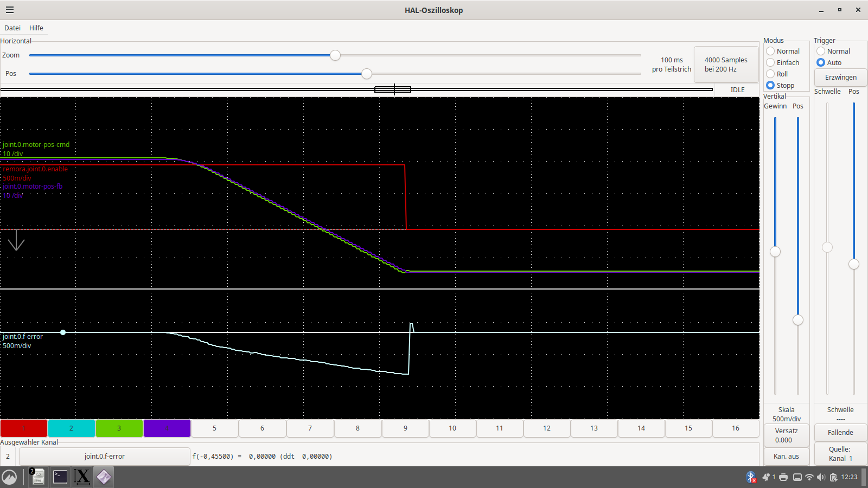Viewport: 868px width, 488px height.
Task: Select channel 13 button
Action: click(594, 428)
